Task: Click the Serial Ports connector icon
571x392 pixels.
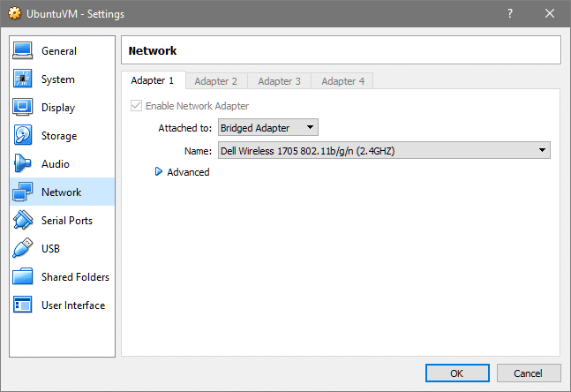Action: (23, 220)
